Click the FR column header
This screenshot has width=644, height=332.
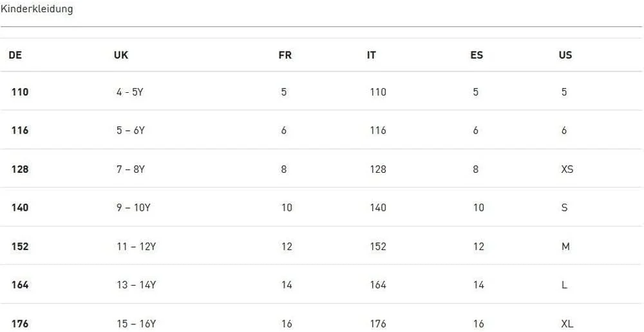point(285,55)
